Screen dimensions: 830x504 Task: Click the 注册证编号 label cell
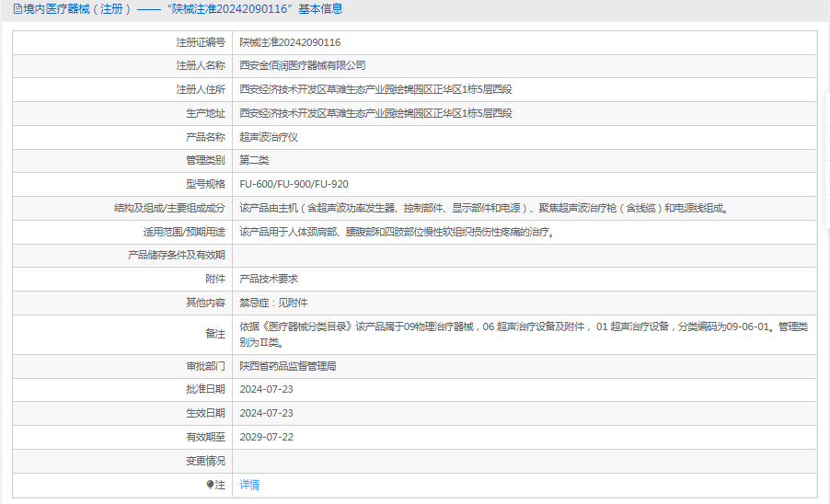[201, 42]
